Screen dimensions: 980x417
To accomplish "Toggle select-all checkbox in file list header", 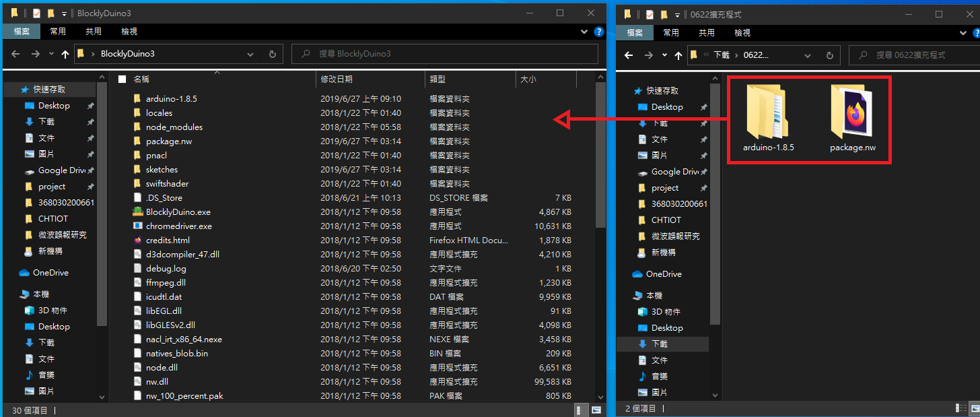I will (122, 79).
